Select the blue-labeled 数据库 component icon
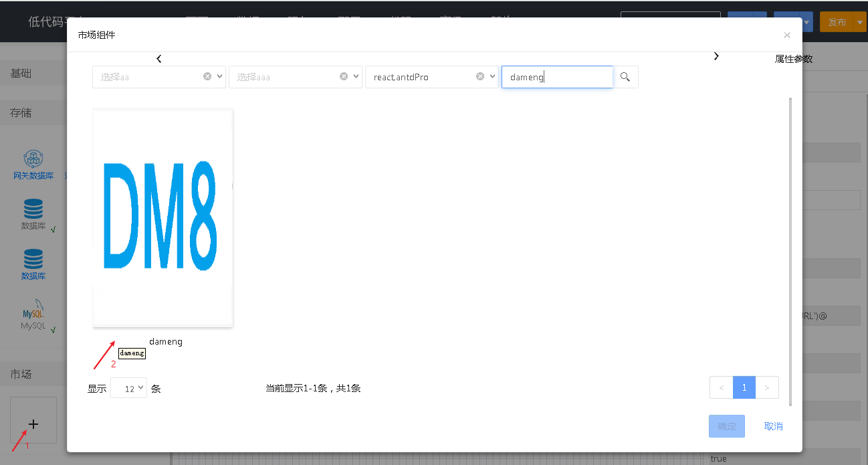The image size is (868, 465). tap(33, 259)
